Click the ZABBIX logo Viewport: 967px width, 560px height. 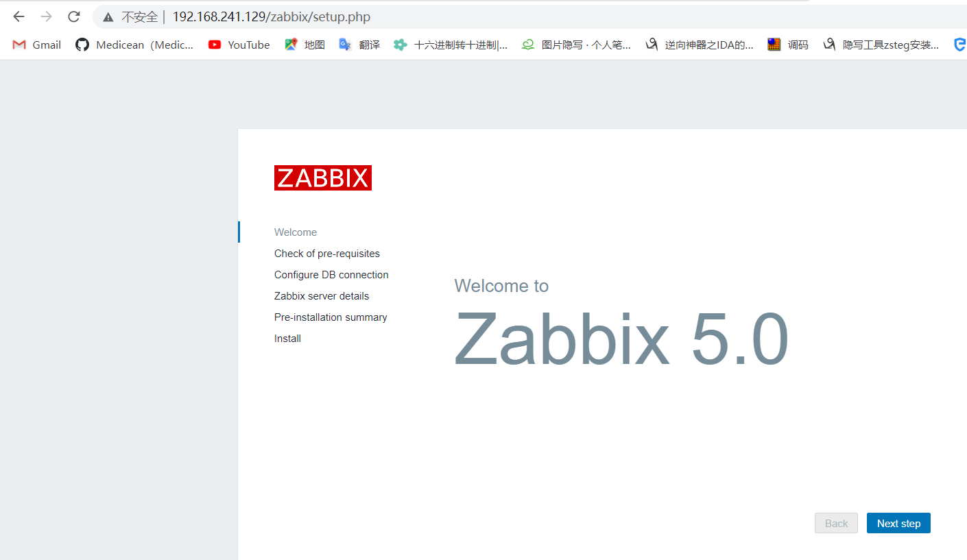[323, 178]
